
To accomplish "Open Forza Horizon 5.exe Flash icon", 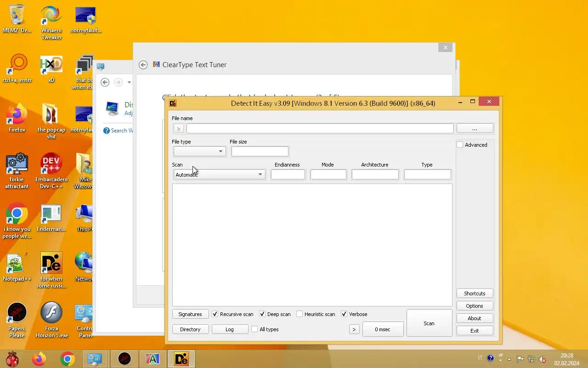I will [51, 320].
